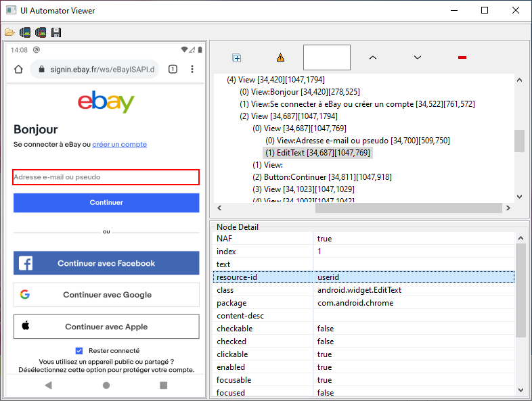Click the com.android.chrome package value
This screenshot has height=401, width=532.
pos(355,303)
